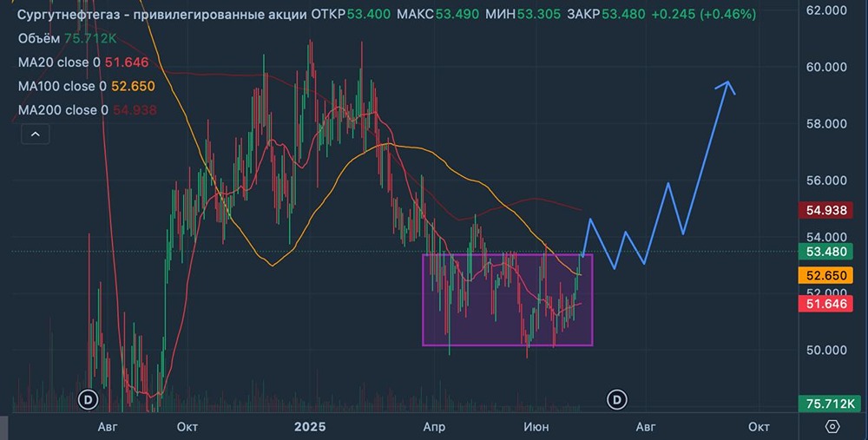Screen dimensions: 868x440
Task: Select the Объём volume indicator legend
Action: tap(67, 38)
